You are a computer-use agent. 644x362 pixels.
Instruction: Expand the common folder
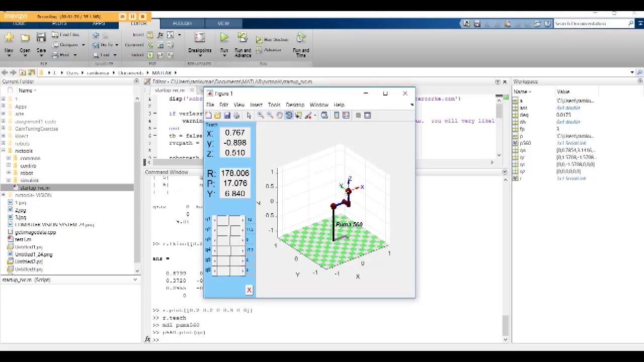pos(9,158)
